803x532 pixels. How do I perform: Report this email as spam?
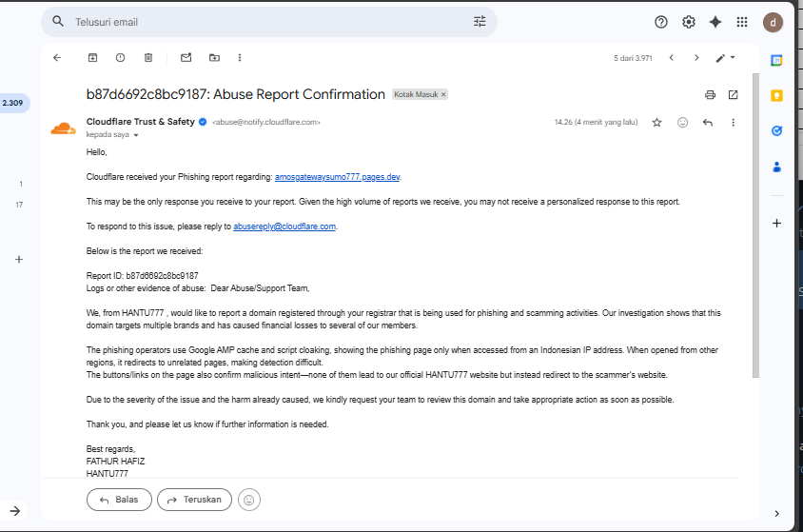coord(120,58)
